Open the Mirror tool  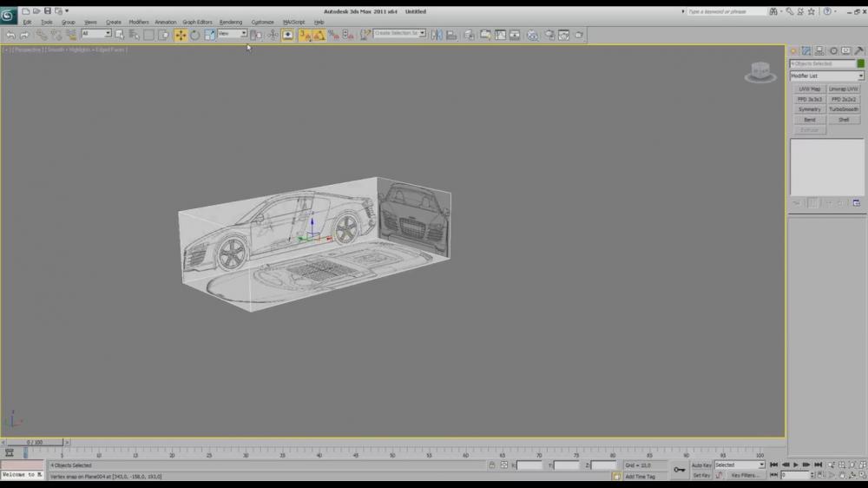tap(437, 35)
